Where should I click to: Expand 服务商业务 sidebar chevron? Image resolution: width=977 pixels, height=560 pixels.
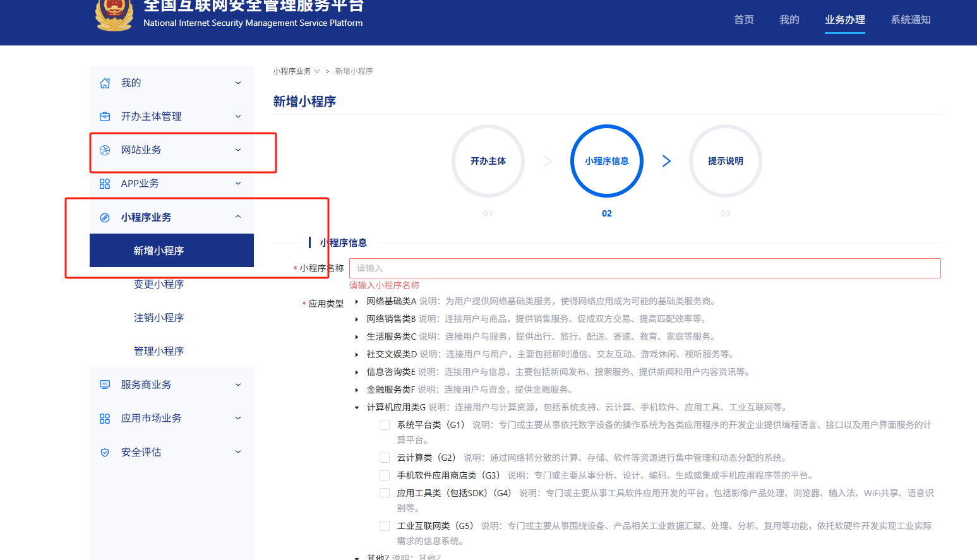coord(238,384)
